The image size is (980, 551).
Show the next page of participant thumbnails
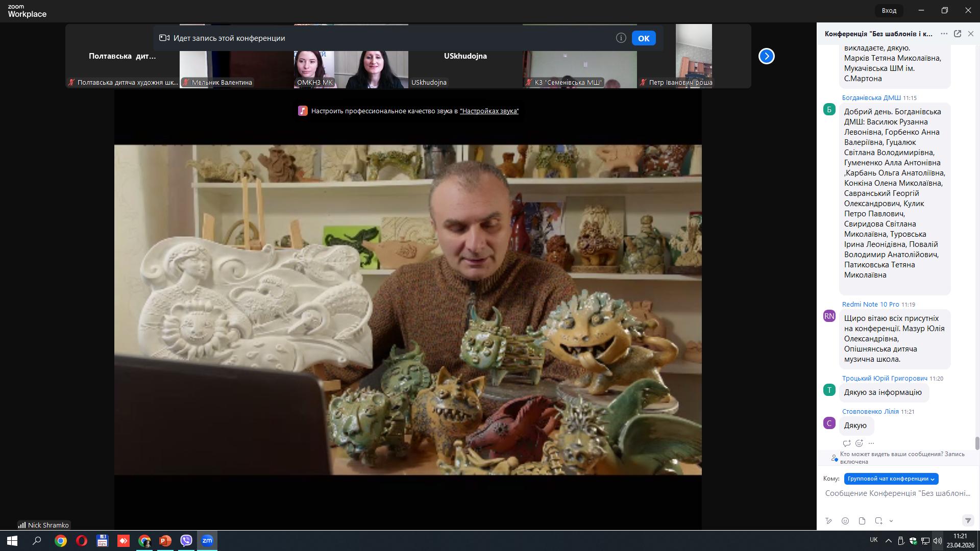[766, 56]
